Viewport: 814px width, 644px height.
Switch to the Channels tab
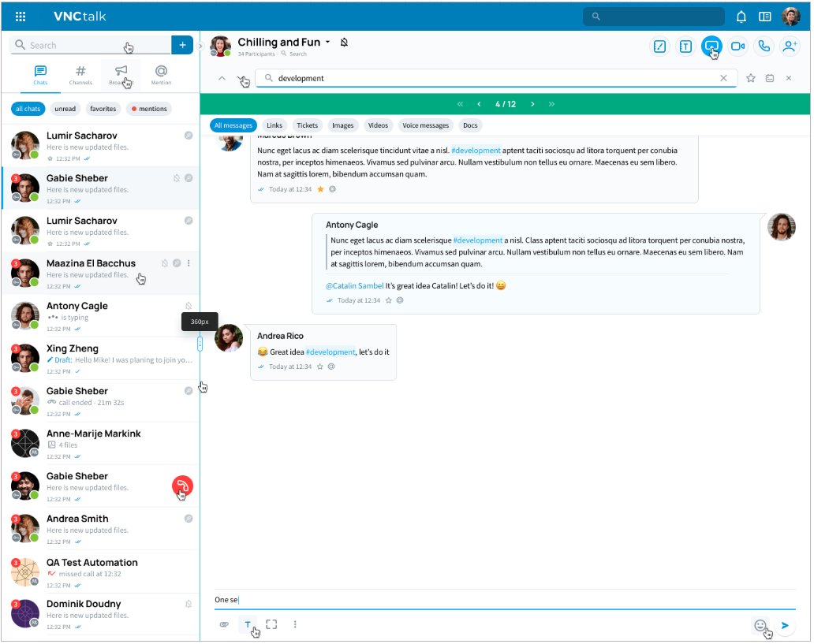pos(80,75)
